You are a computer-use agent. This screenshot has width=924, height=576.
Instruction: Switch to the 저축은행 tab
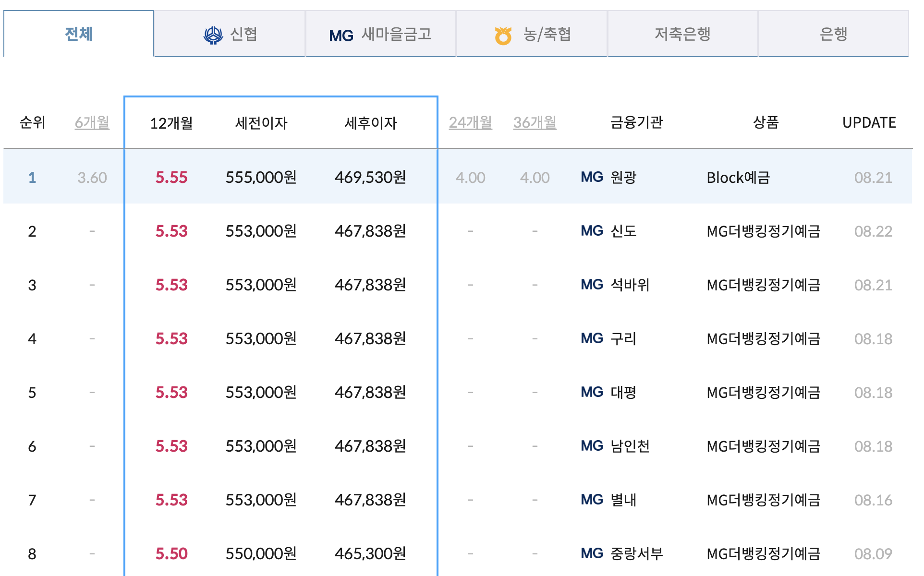coord(682,34)
